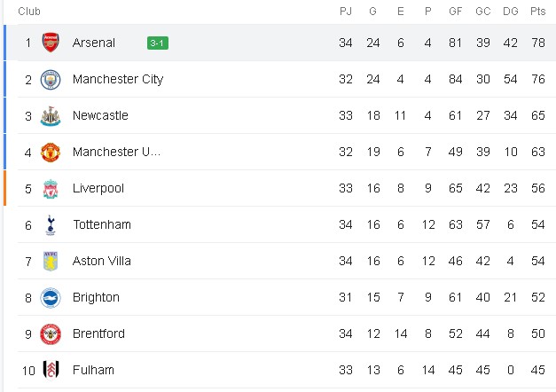
Task: Click the Fulham club crest
Action: [x=51, y=370]
